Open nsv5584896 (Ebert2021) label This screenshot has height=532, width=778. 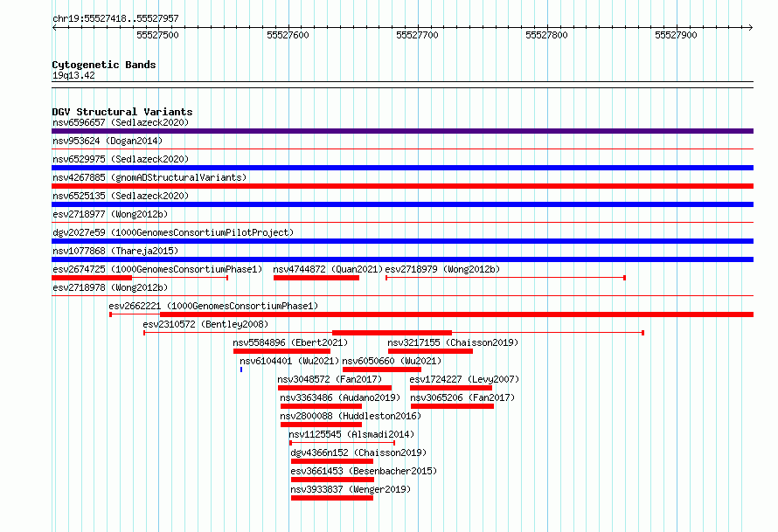[290, 342]
